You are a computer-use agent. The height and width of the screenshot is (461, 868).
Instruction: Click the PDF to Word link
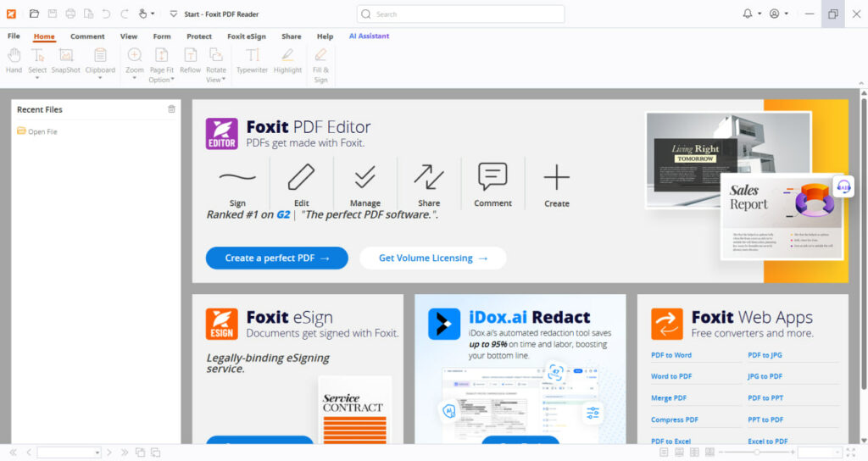[x=671, y=355]
